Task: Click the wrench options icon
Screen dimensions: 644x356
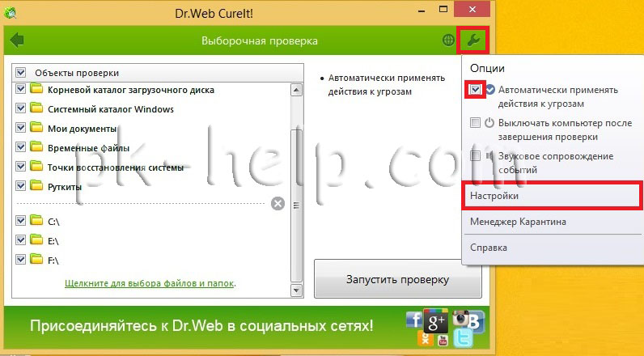Action: (x=472, y=40)
